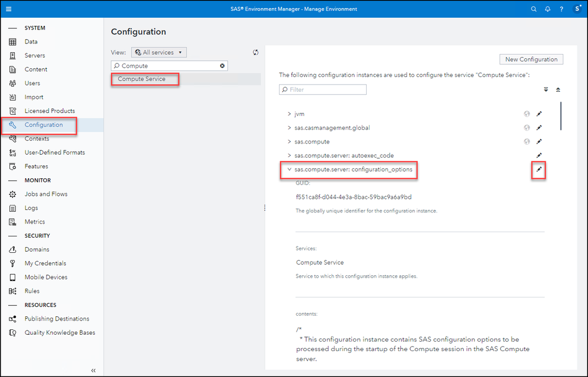Viewport: 588px width, 377px height.
Task: Expand all configuration instances
Action: (546, 90)
